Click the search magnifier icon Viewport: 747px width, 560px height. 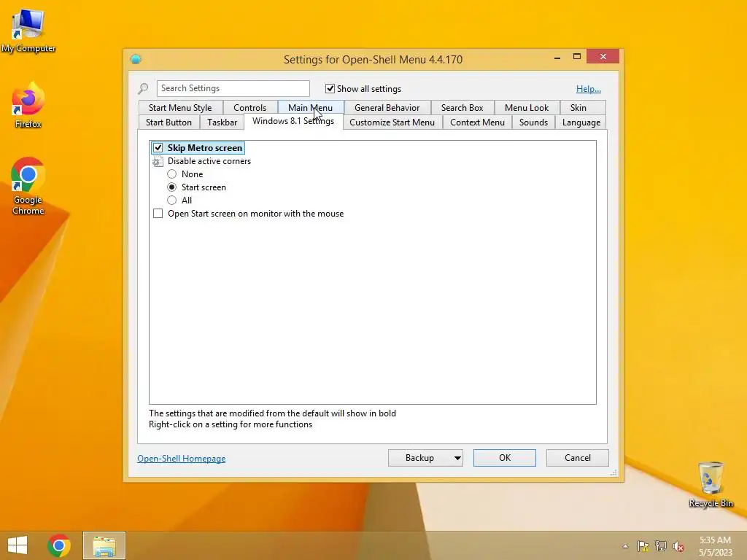(x=143, y=88)
